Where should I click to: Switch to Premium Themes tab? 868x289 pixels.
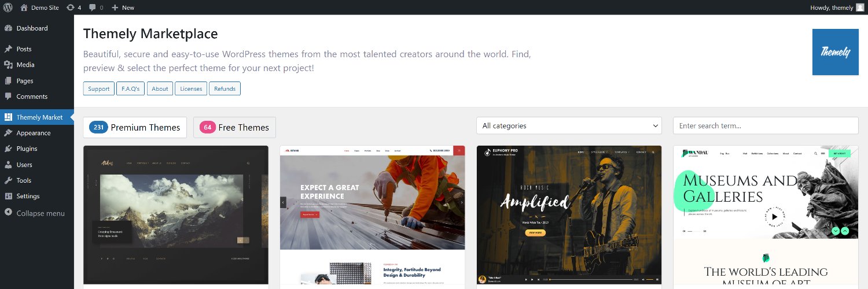[x=135, y=127]
